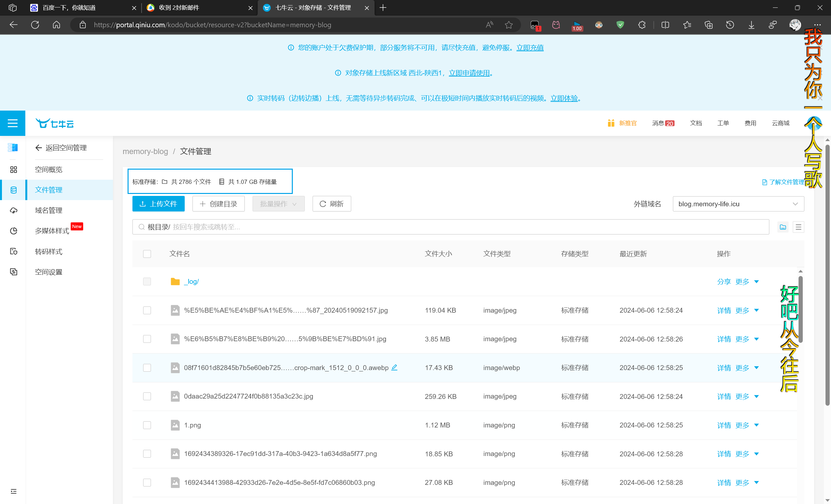Toggle the select-all checkbox in table header
Image resolution: width=831 pixels, height=504 pixels.
147,254
